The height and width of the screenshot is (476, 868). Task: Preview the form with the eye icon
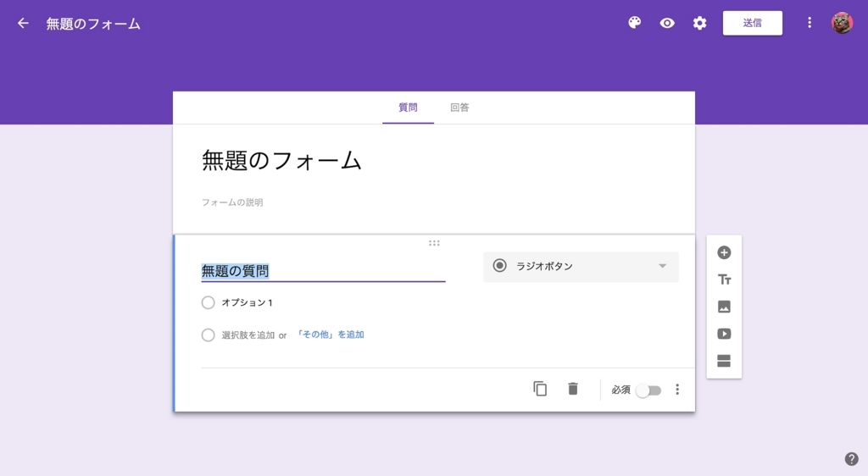[667, 23]
